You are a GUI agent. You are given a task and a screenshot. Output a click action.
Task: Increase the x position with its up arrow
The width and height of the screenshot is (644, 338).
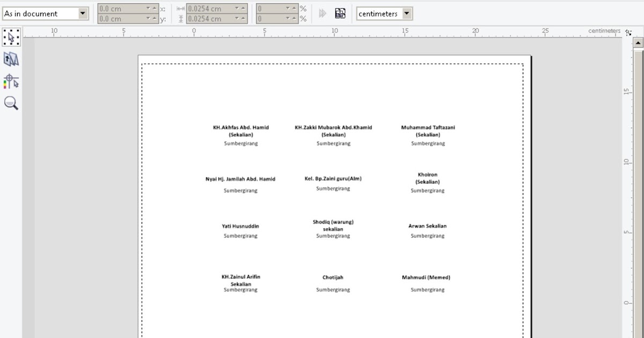(155, 9)
